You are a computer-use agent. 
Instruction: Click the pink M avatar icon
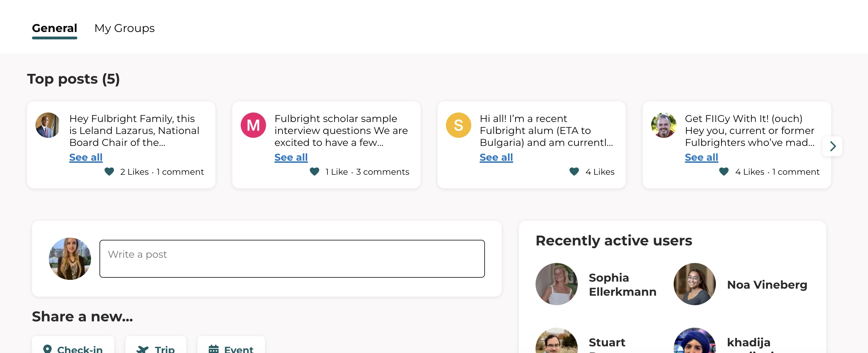tap(253, 125)
